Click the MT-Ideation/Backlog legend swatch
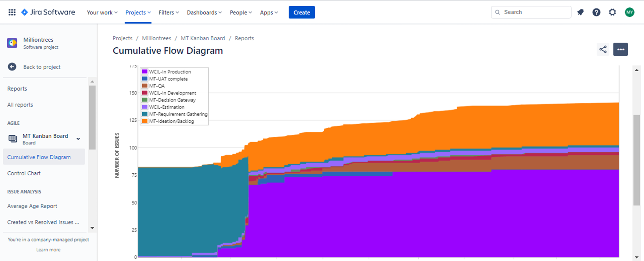The image size is (644, 261). click(x=145, y=121)
